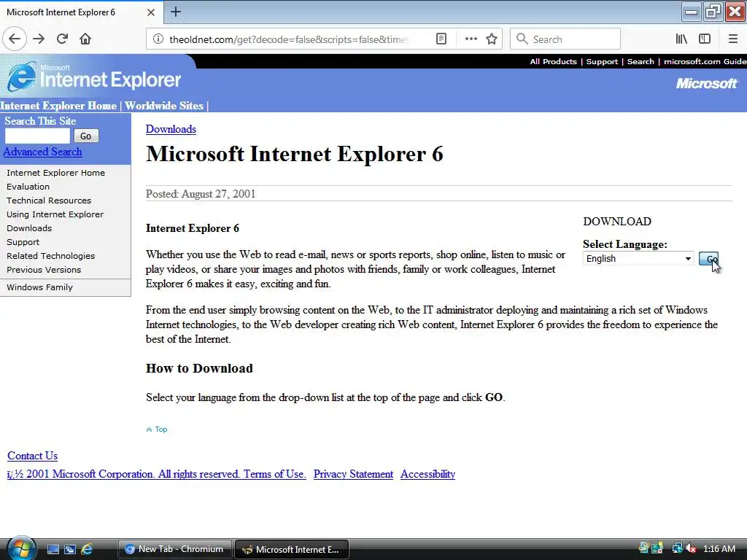Open the Accessibility link
Image resolution: width=747 pixels, height=560 pixels.
pyautogui.click(x=427, y=474)
